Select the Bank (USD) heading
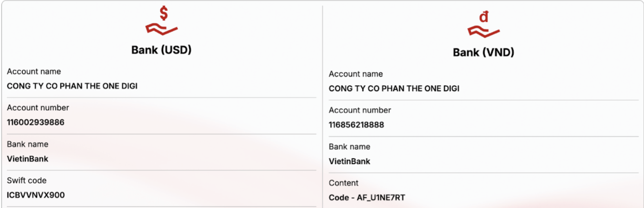Screen dimensions: 644x208 (x=161, y=50)
